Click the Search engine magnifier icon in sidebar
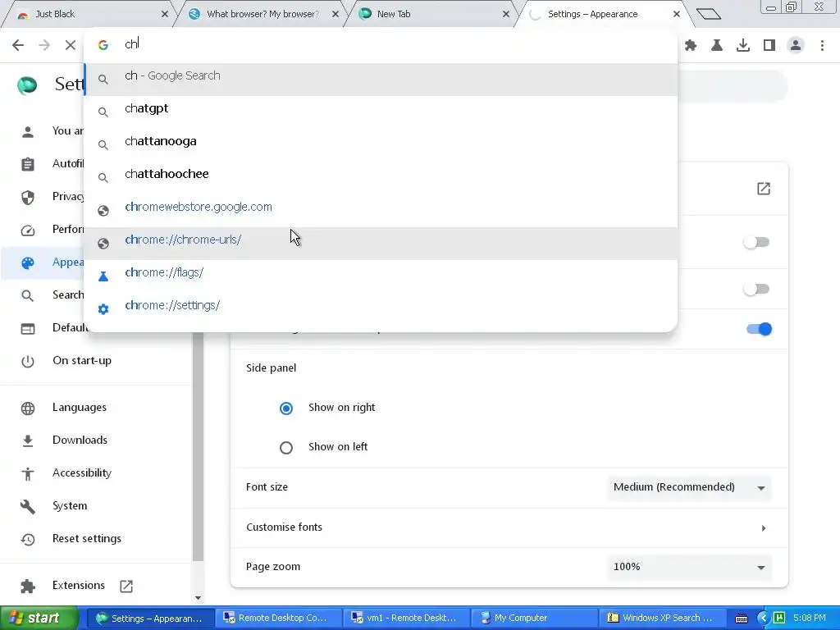The width and height of the screenshot is (840, 630). point(28,295)
